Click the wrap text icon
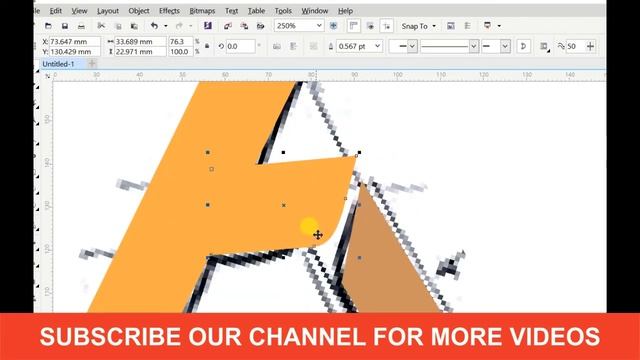 pos(544,46)
